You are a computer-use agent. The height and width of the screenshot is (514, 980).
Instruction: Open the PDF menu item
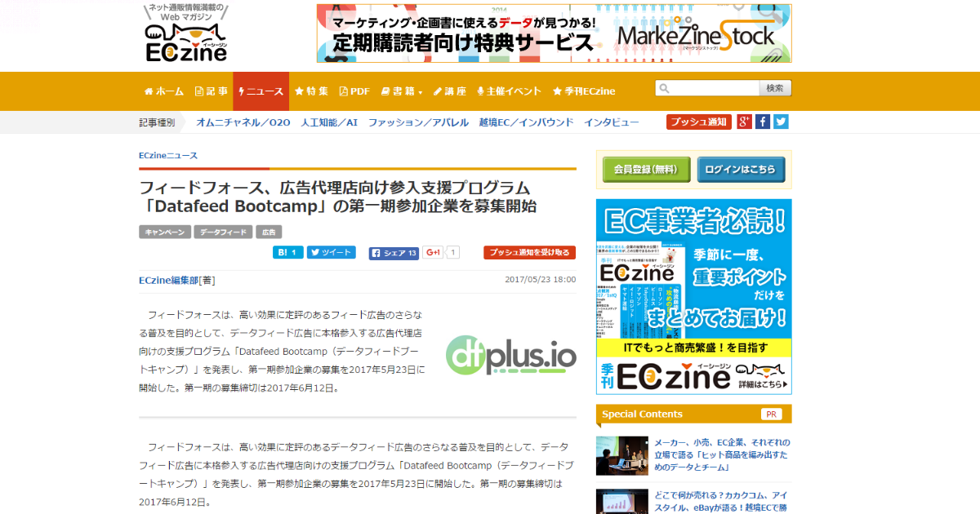coord(354,91)
